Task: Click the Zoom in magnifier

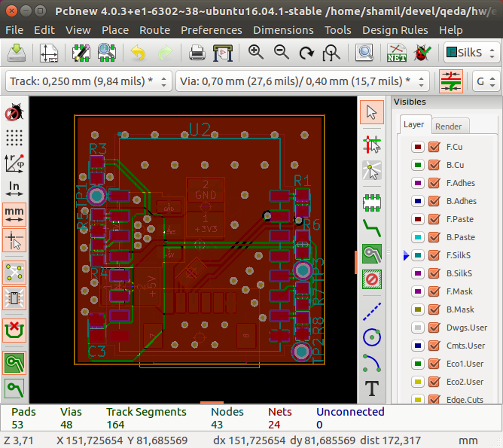Action: click(255, 53)
